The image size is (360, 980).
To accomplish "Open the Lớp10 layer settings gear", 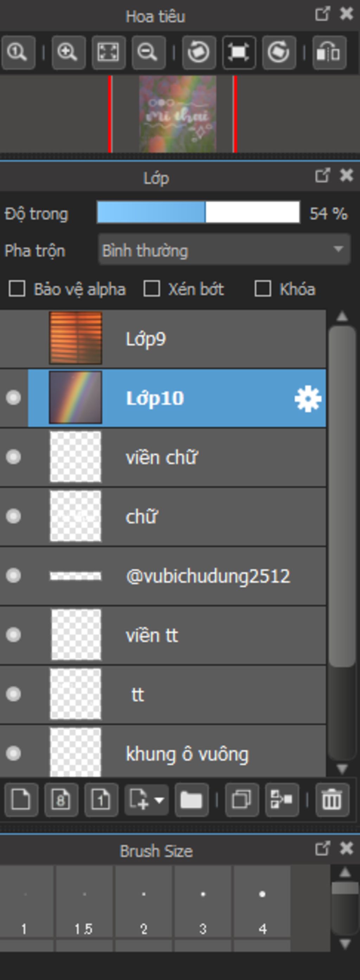I will pos(308,398).
